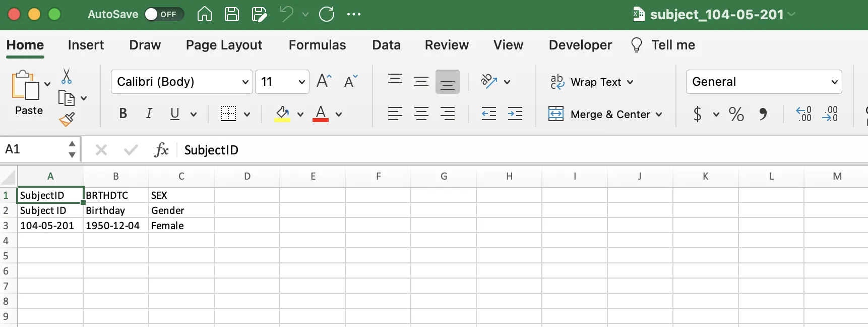Click the Decrease Indent icon
The height and width of the screenshot is (327, 868).
coord(489,114)
